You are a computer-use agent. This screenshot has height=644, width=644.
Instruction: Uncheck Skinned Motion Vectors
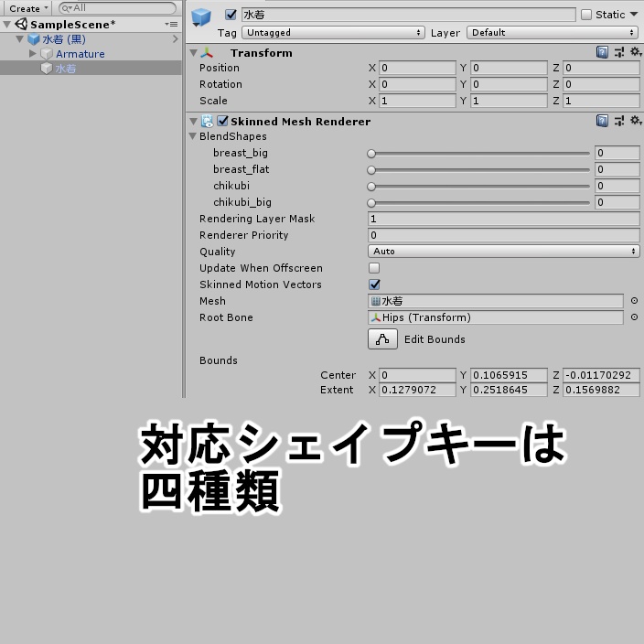[374, 284]
